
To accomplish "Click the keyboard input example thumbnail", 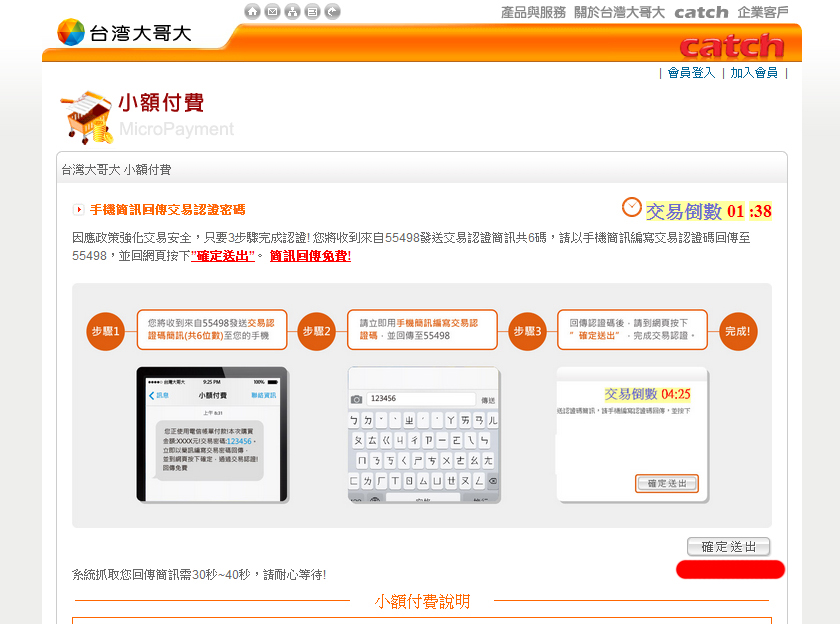I will [424, 434].
